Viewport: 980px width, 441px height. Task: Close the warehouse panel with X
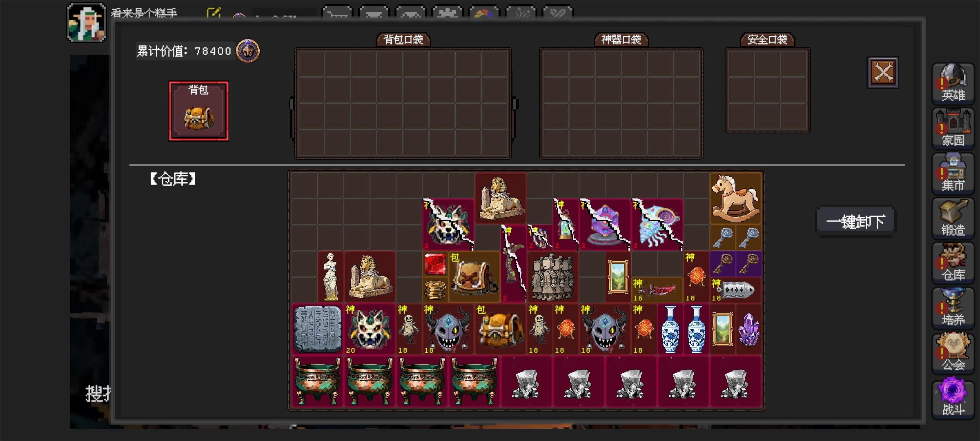883,73
